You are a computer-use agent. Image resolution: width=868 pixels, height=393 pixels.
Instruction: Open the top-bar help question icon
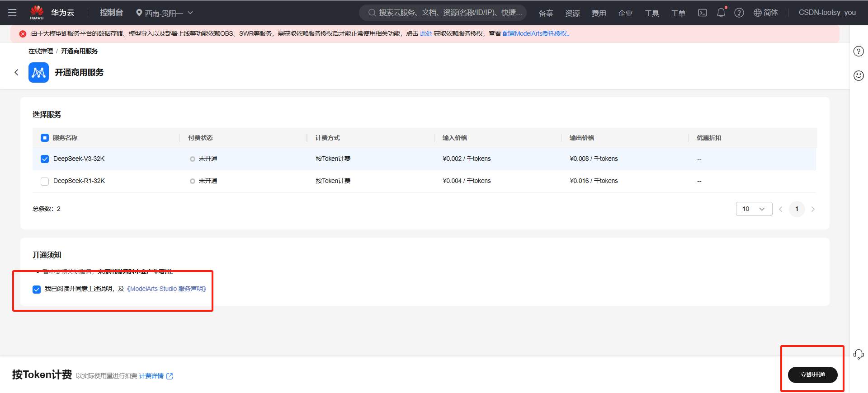[x=739, y=13]
